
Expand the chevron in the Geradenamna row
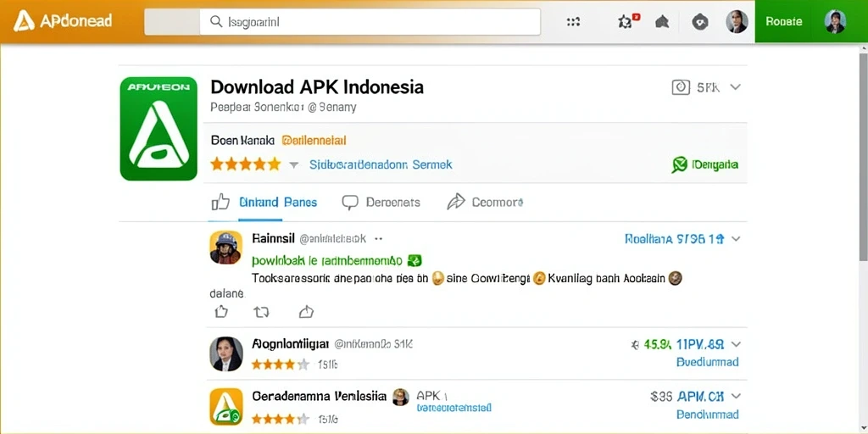tap(736, 397)
